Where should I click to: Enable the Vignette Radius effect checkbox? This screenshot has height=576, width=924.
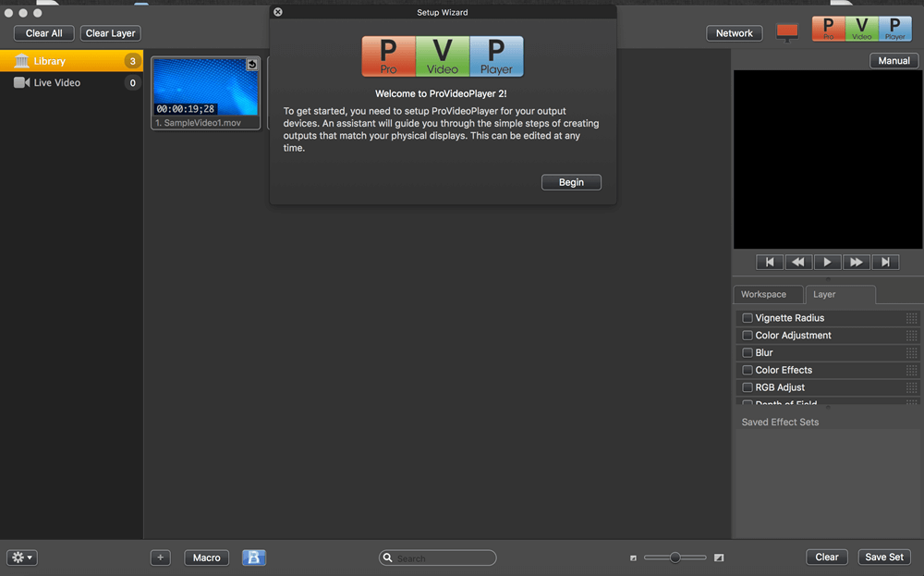click(x=748, y=318)
